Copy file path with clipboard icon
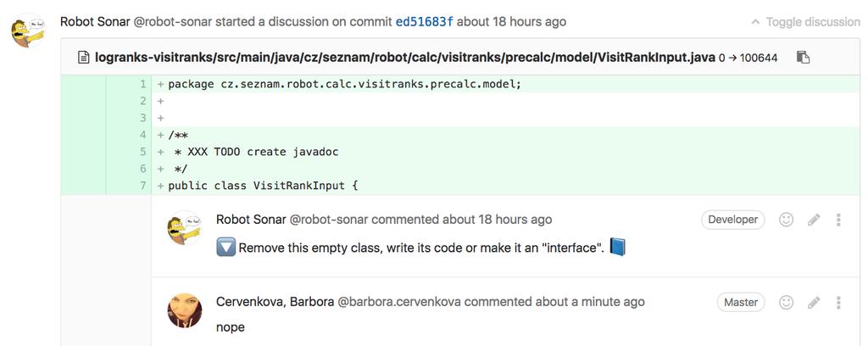The width and height of the screenshot is (868, 346). (803, 57)
